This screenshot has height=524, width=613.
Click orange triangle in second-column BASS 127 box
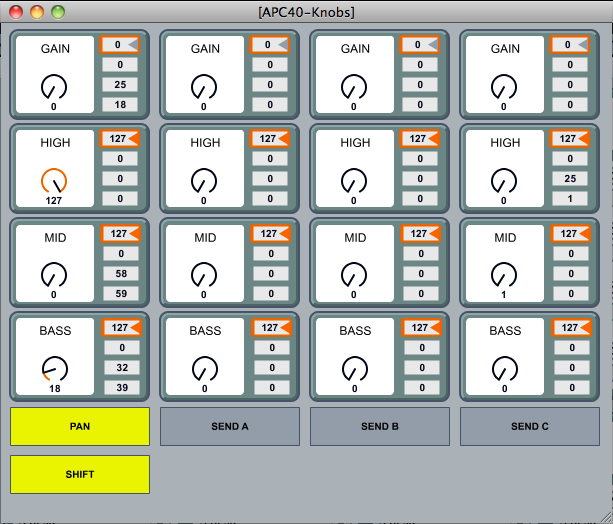coord(285,328)
